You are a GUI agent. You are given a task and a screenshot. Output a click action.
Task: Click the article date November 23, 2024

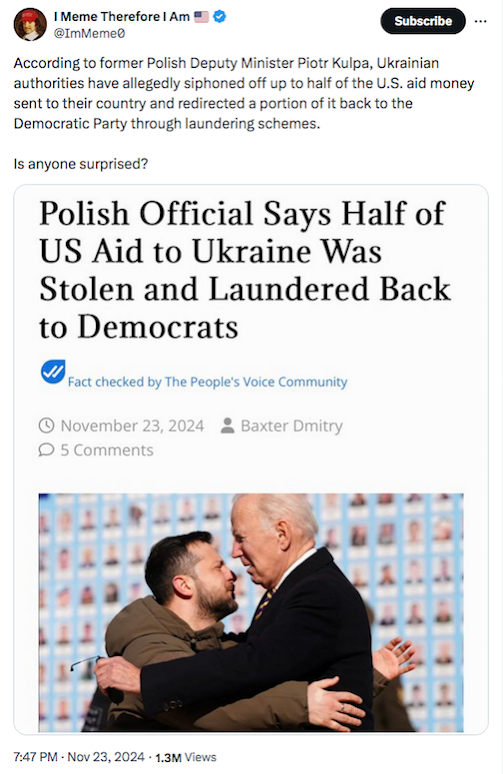132,426
